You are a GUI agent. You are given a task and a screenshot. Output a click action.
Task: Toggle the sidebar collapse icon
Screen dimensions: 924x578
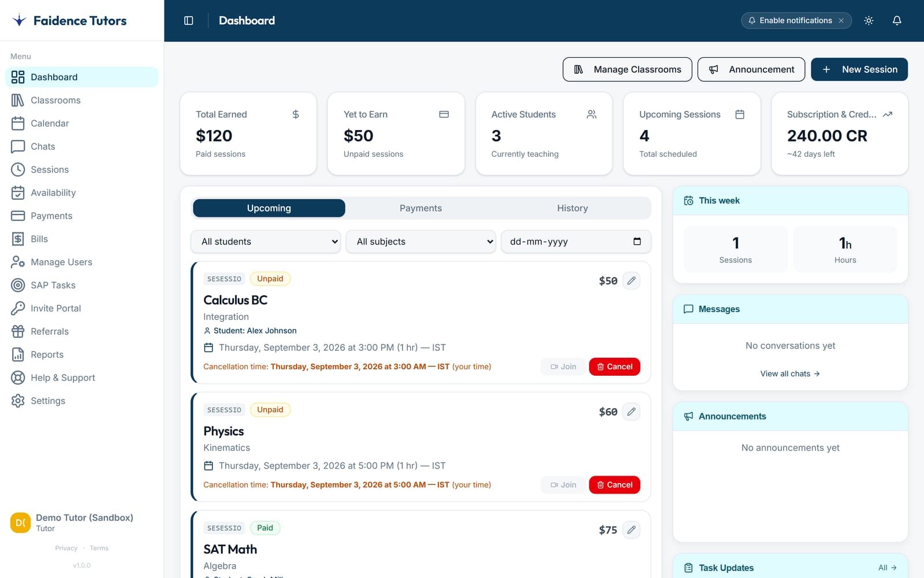(x=188, y=21)
